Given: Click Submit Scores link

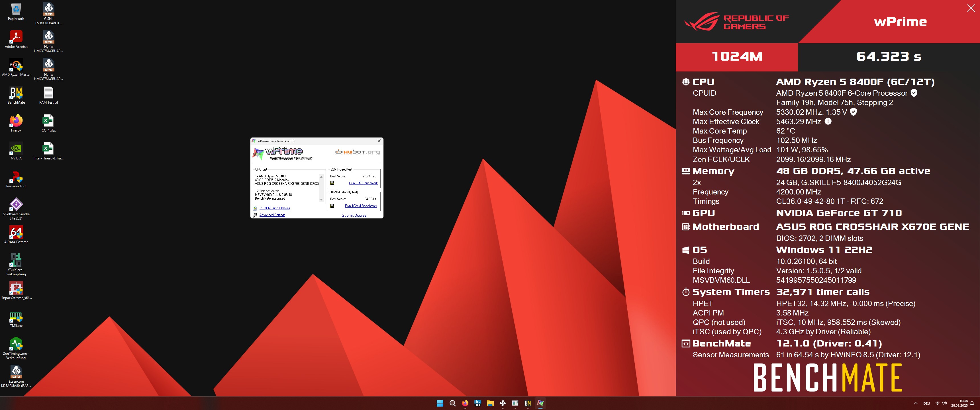Looking at the screenshot, I should coord(354,215).
